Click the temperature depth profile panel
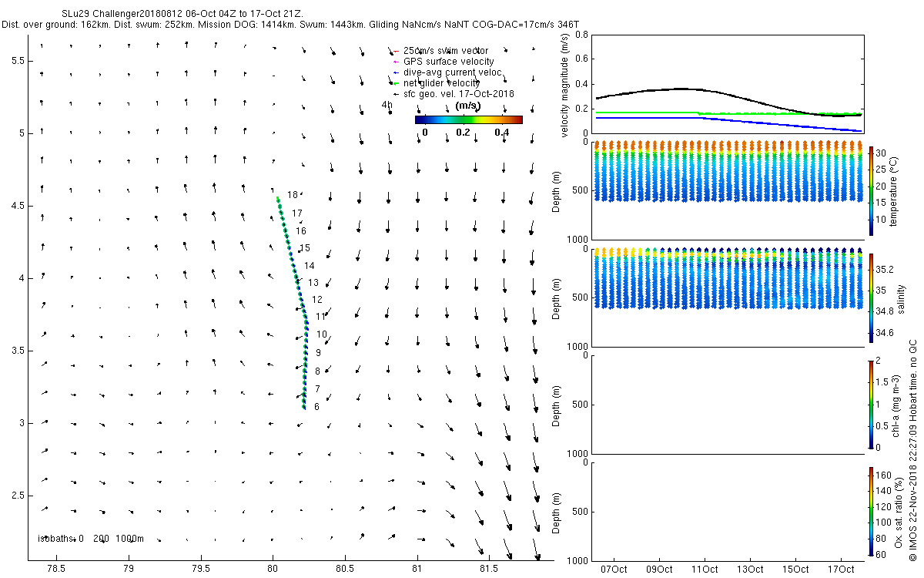924x578 pixels. point(728,190)
